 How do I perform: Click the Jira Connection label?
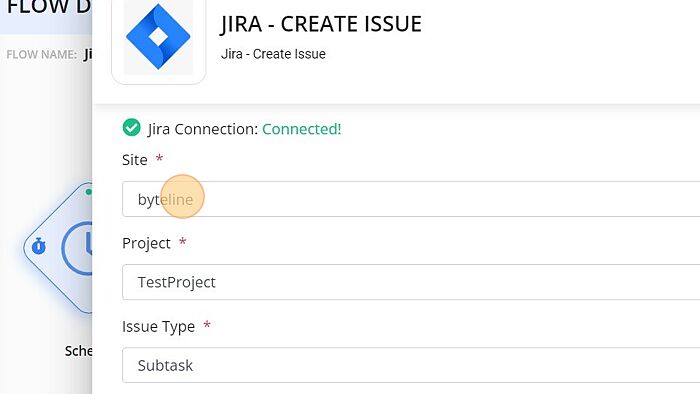pyautogui.click(x=203, y=129)
